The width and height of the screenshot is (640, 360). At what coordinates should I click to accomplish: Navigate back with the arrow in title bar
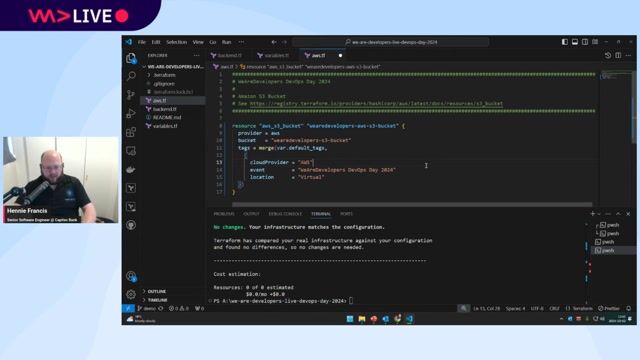click(x=274, y=42)
